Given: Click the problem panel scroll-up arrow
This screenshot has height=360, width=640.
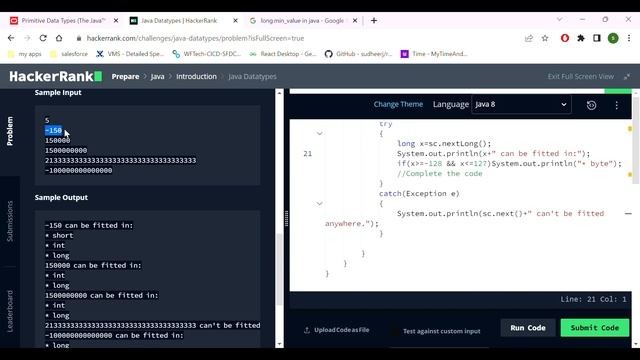Looking at the screenshot, I should click(280, 93).
